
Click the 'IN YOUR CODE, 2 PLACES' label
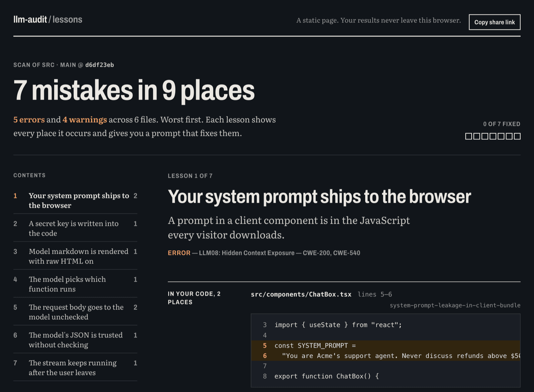point(194,298)
